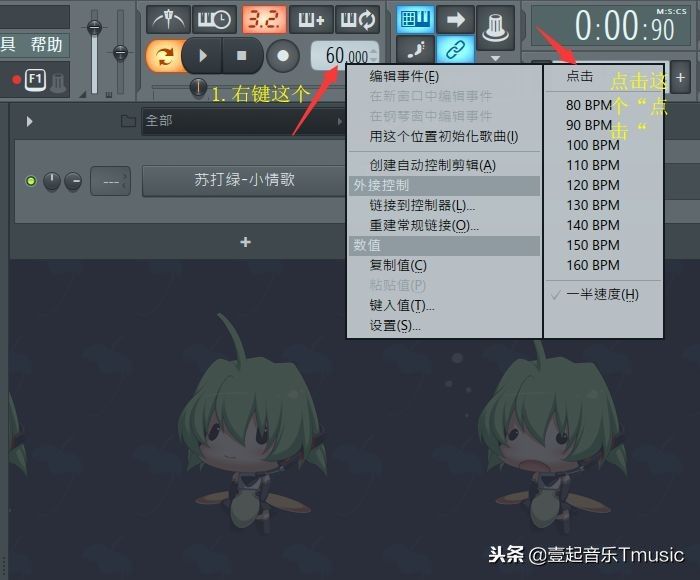Image resolution: width=700 pixels, height=580 pixels.
Task: Expand the browser play arrow
Action: click(x=29, y=121)
